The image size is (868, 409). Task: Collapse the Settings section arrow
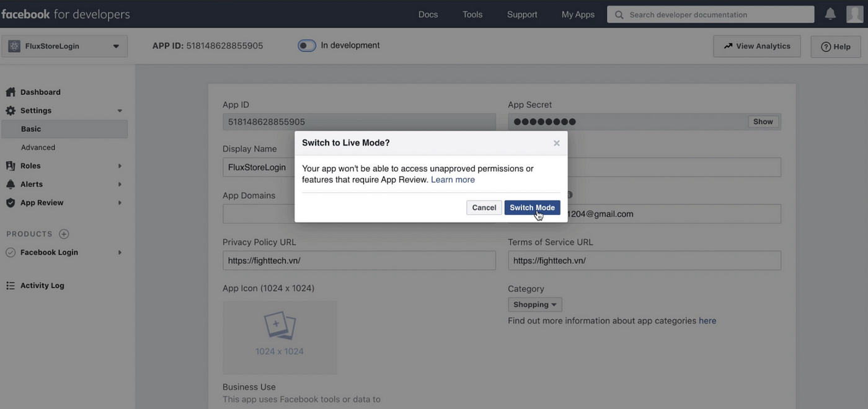click(x=120, y=111)
